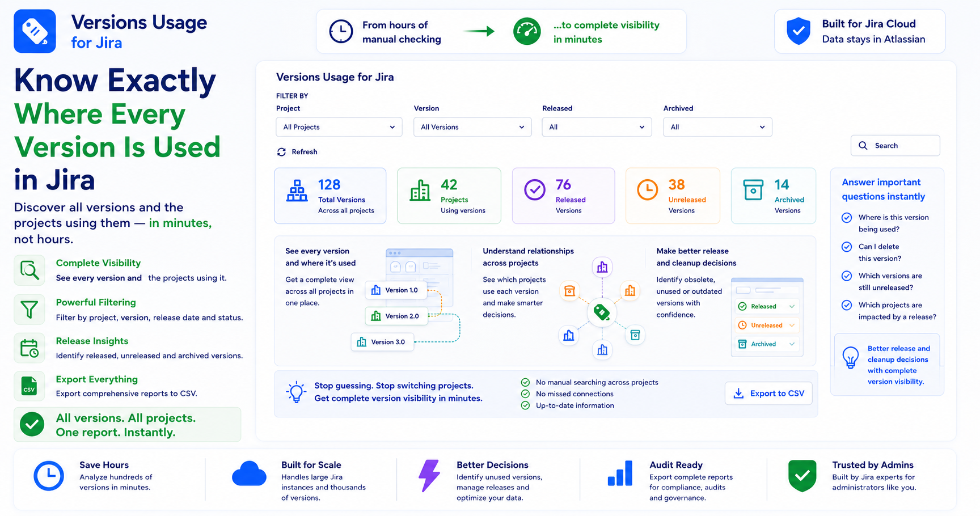Open the 14 Archived Versions card

click(774, 196)
